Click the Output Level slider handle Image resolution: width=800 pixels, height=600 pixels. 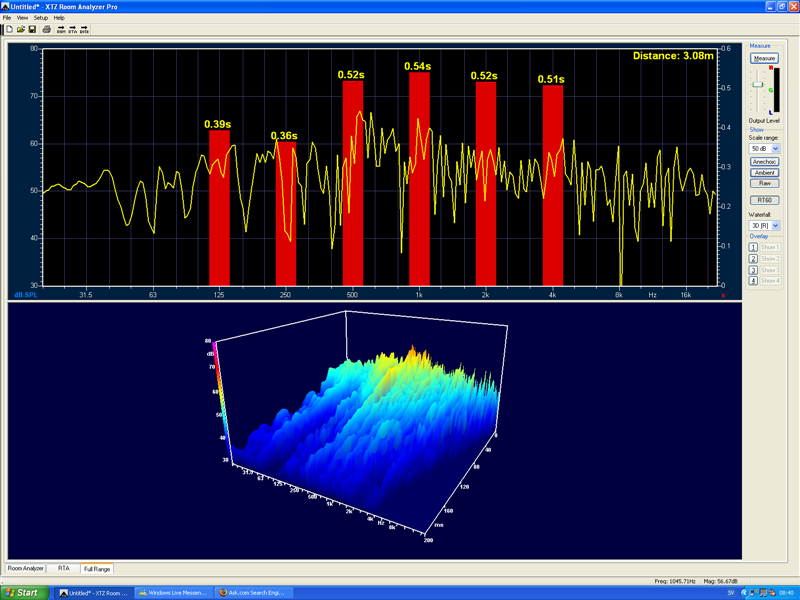coord(758,84)
